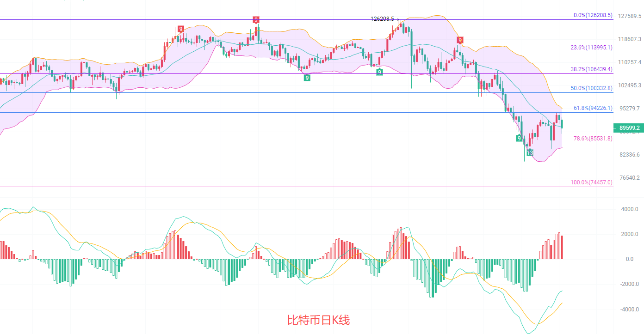This screenshot has width=644, height=334.
Task: Click the green 13 countdown marker
Action: tap(530, 152)
